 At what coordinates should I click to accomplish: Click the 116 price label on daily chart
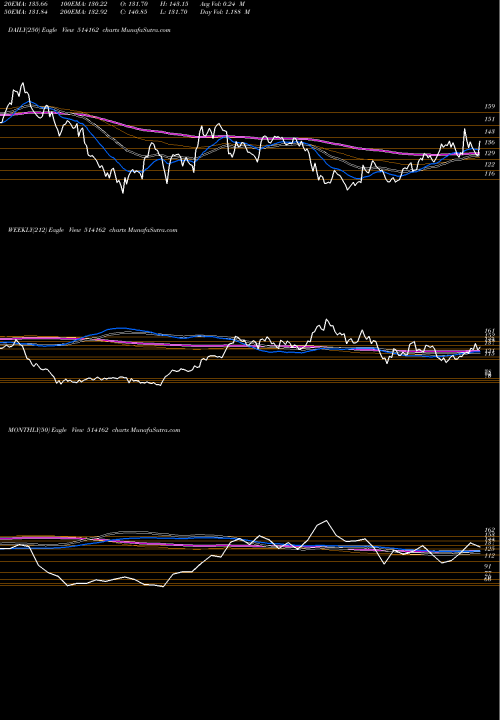(490, 174)
